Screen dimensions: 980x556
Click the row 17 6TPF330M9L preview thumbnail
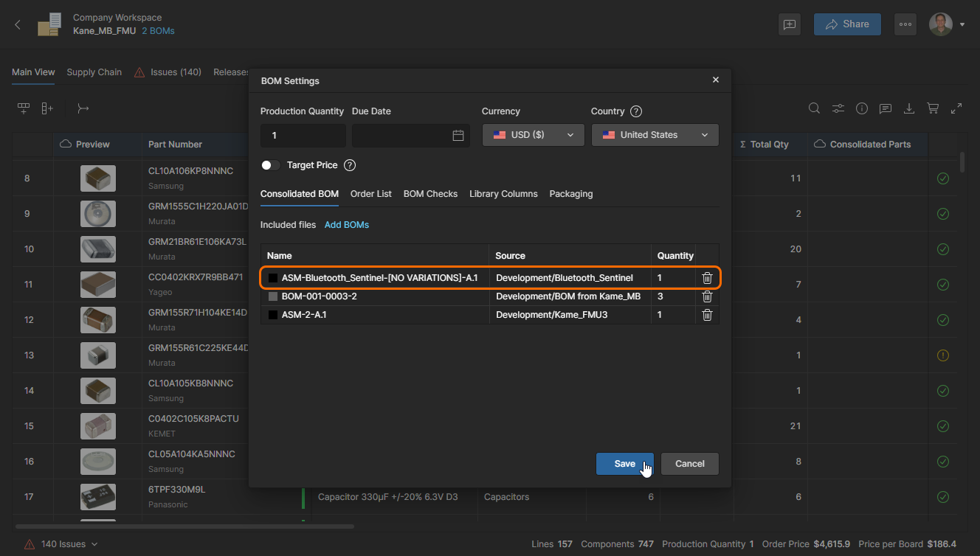pos(97,497)
